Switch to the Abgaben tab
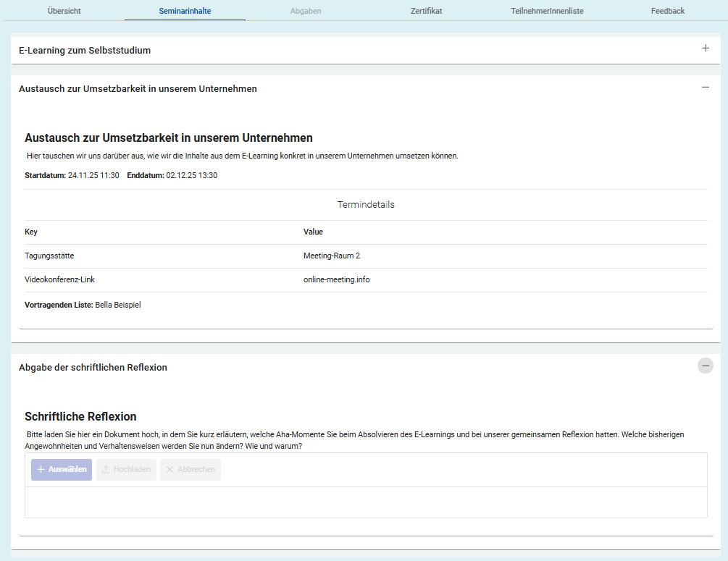728x561 pixels. click(x=306, y=11)
